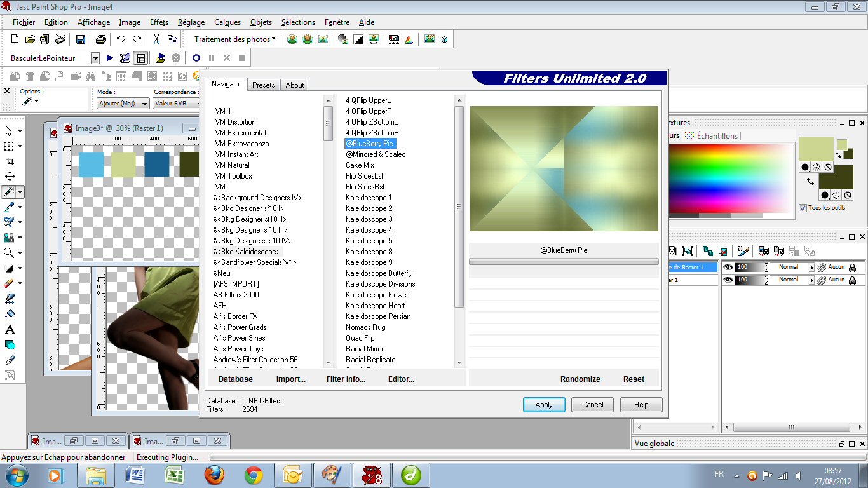Click the New file icon
This screenshot has height=488, width=868.
point(15,39)
